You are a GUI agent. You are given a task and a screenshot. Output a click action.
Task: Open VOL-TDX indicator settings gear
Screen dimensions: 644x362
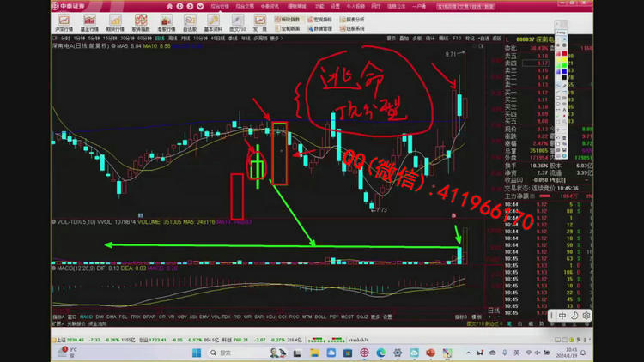tap(53, 222)
